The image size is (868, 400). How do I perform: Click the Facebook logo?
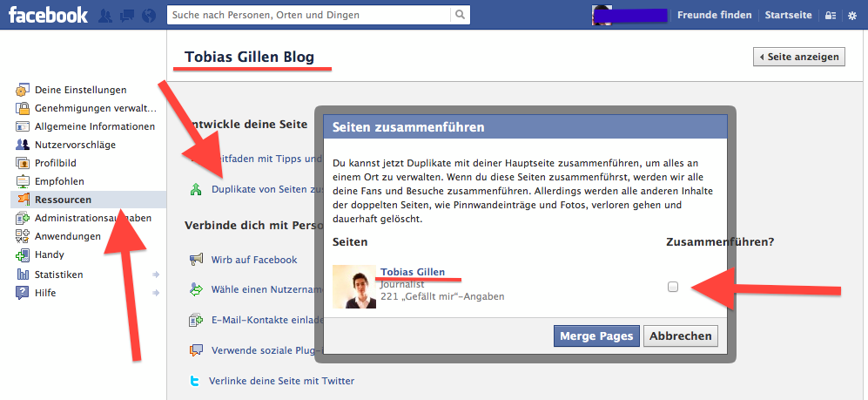pyautogui.click(x=48, y=16)
